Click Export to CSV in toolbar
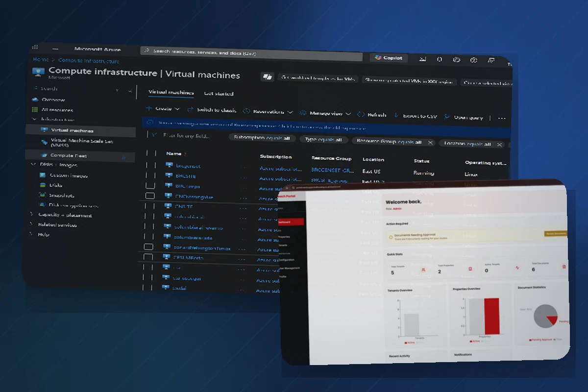The width and height of the screenshot is (588, 392). tap(415, 116)
